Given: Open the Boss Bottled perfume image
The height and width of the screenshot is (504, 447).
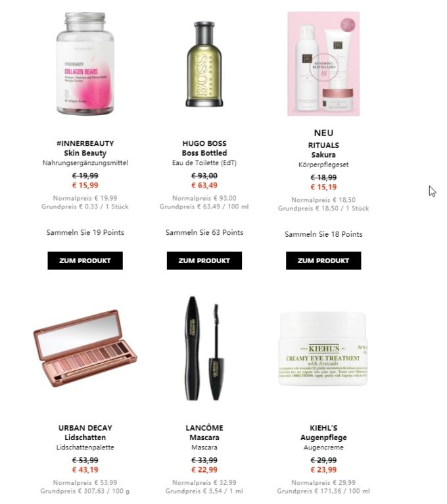Looking at the screenshot, I should pyautogui.click(x=204, y=64).
